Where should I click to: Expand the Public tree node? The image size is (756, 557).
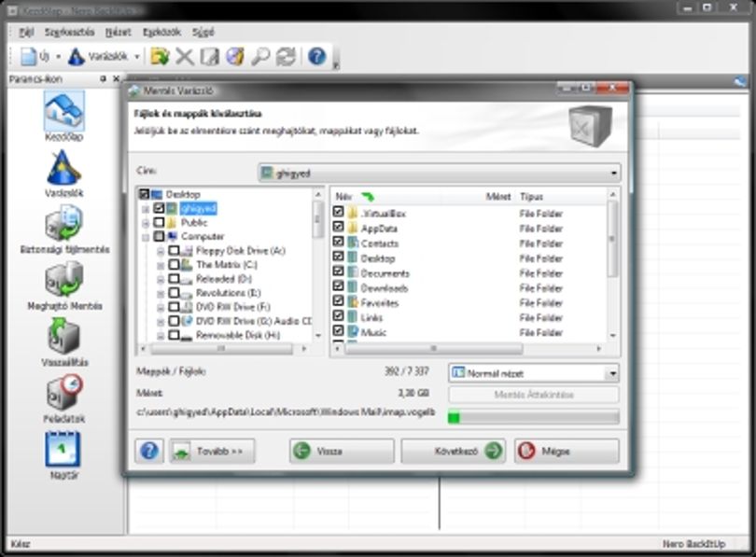[145, 223]
